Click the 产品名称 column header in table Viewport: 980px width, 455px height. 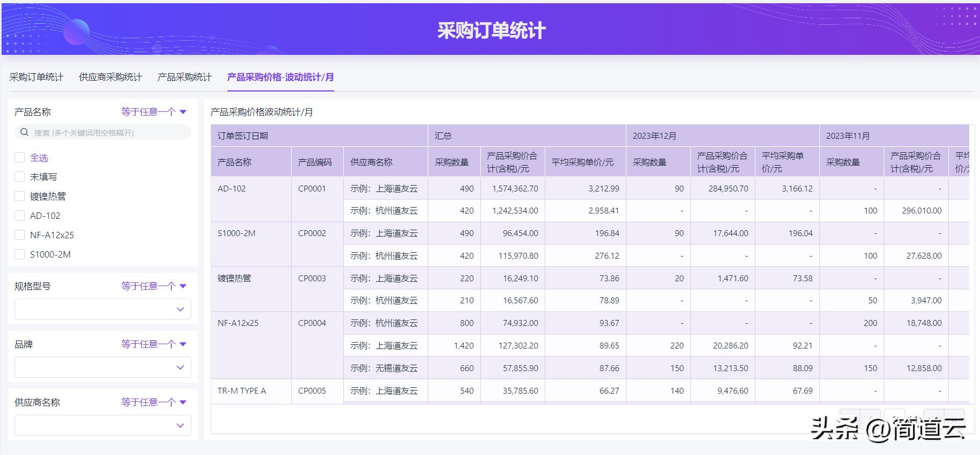point(251,162)
